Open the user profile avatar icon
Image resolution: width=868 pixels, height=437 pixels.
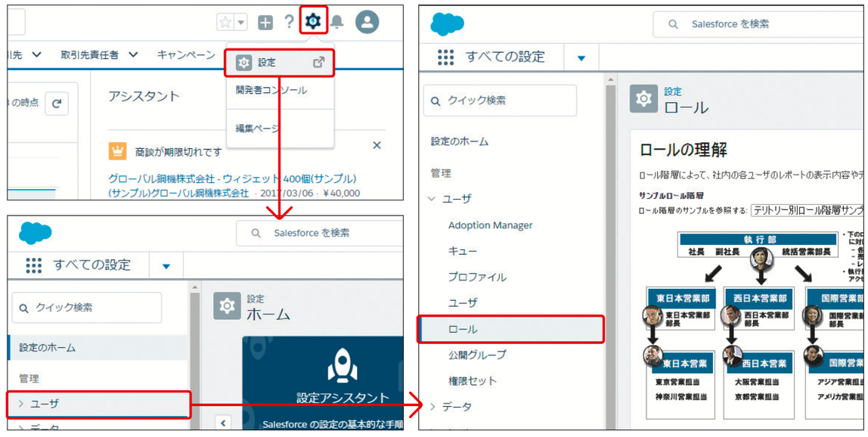click(367, 22)
